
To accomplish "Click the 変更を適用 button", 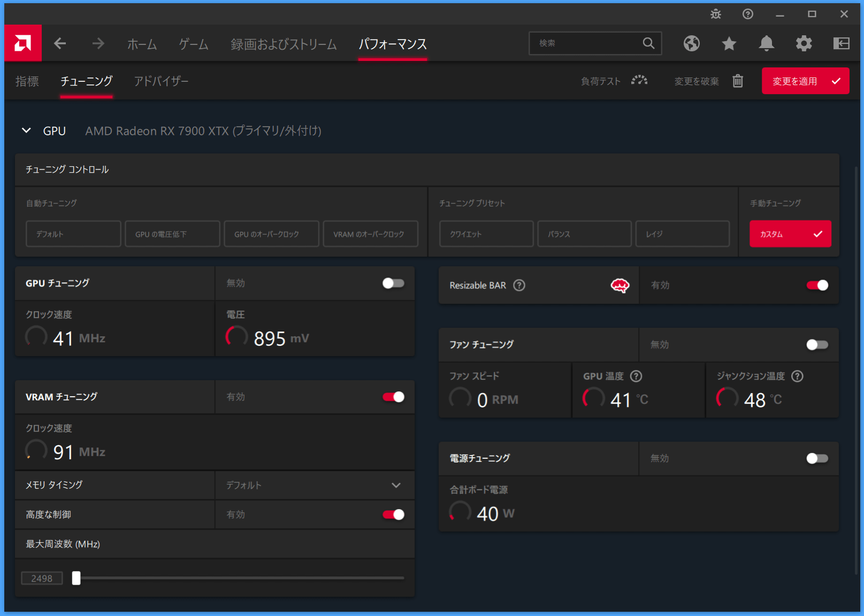I will click(x=806, y=81).
